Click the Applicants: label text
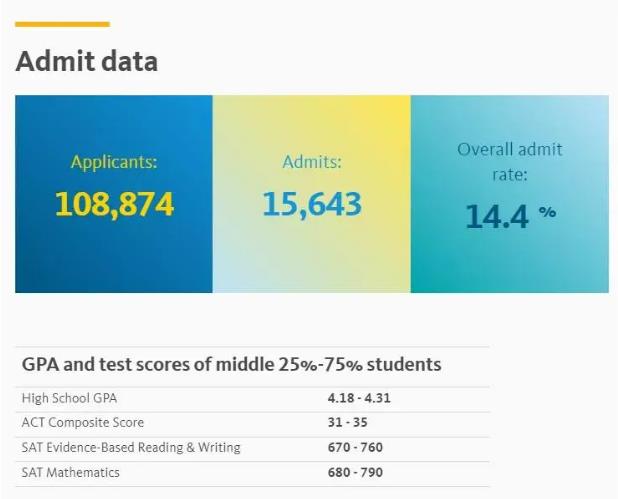Image resolution: width=618 pixels, height=499 pixels. tap(114, 162)
